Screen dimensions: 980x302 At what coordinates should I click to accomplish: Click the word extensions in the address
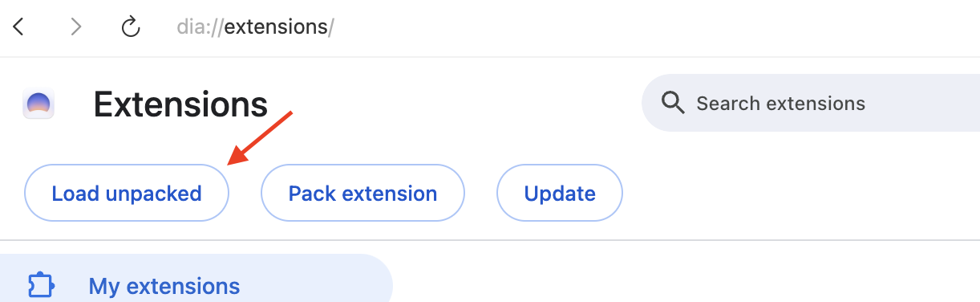(276, 27)
